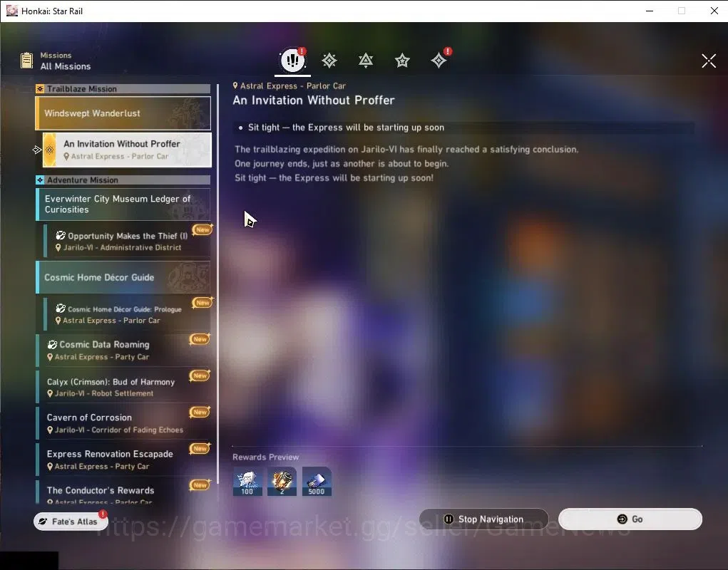Screen dimensions: 728x570
Task: Click the Trailblaze Mission section header
Action: tap(123, 88)
